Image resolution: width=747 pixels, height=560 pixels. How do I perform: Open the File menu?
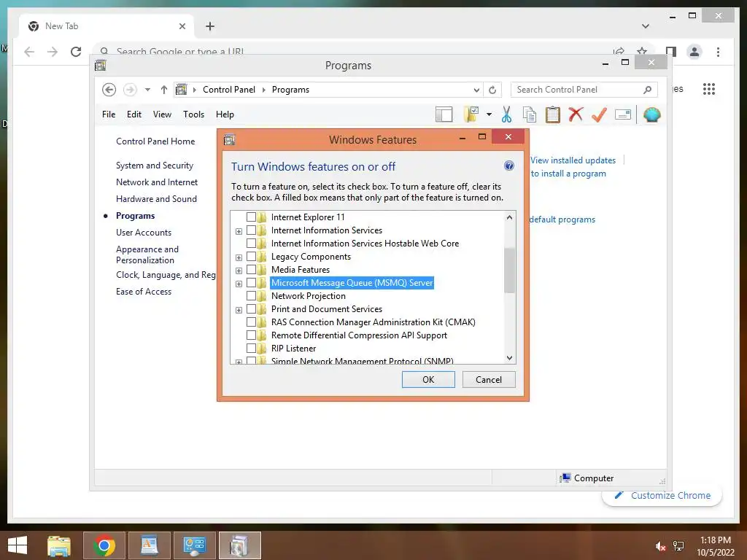pyautogui.click(x=109, y=114)
